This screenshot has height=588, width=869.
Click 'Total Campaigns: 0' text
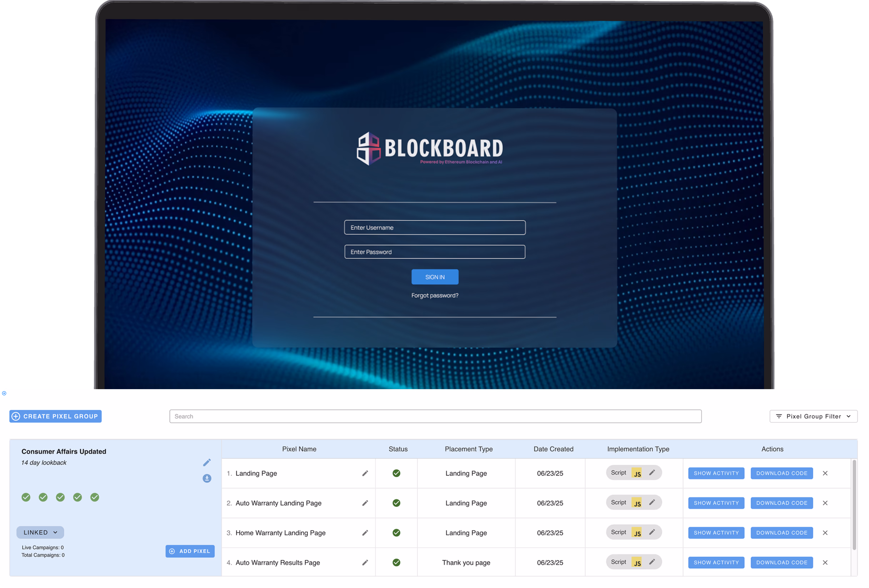43,555
